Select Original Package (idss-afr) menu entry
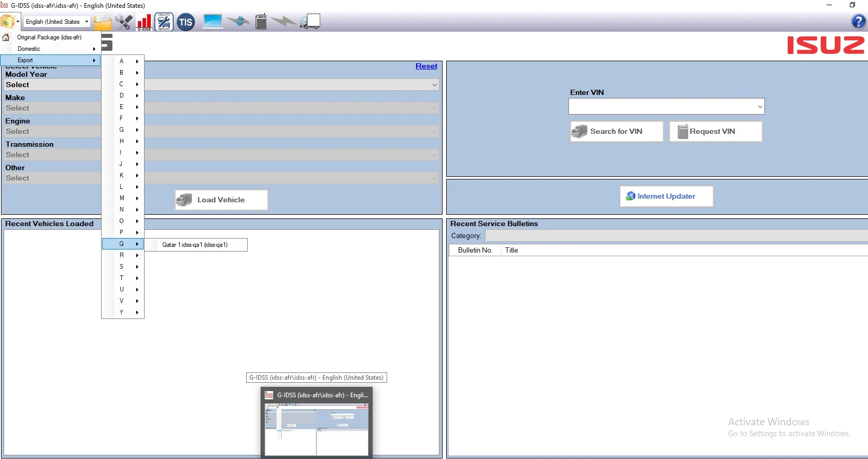Screen dimensions: 868x459 49,37
